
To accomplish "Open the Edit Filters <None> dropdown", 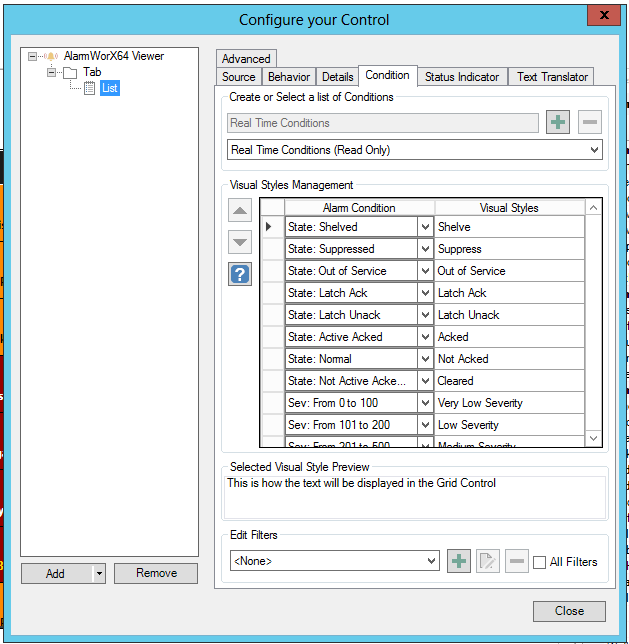I will click(431, 561).
